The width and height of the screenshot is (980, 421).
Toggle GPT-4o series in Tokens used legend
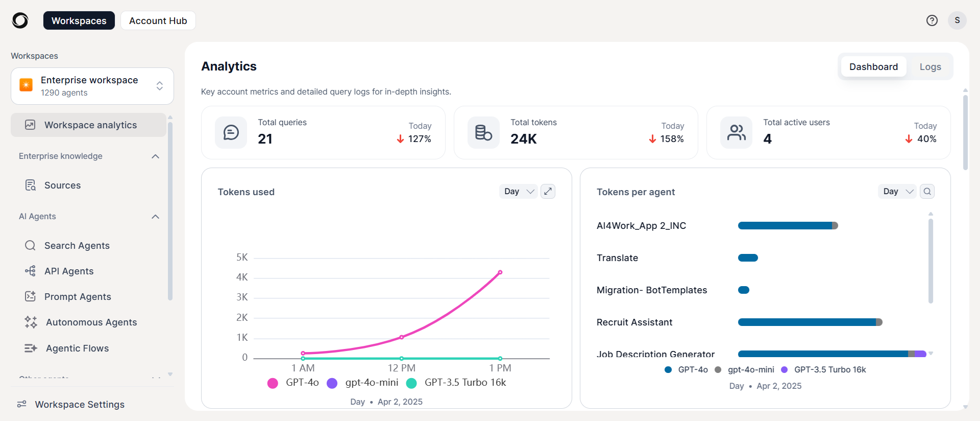293,383
